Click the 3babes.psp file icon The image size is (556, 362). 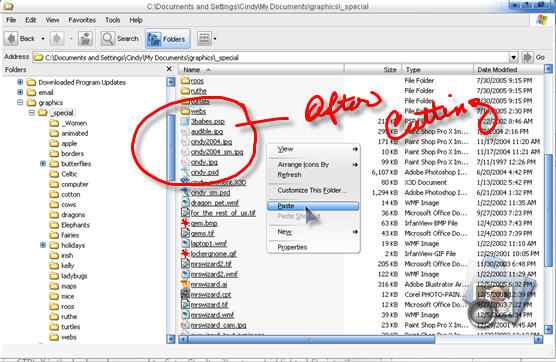click(x=185, y=121)
